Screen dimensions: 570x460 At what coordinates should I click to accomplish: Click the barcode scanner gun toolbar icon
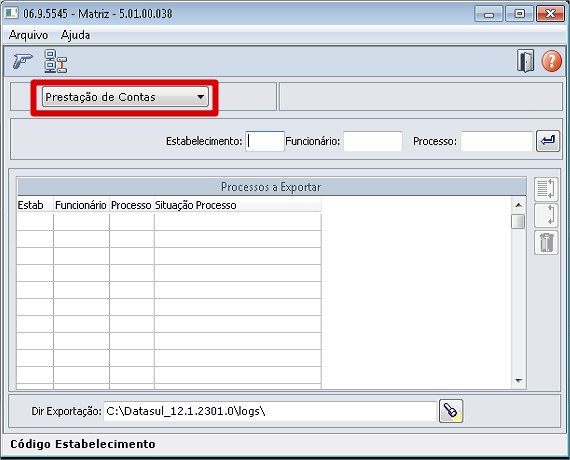coord(23,61)
